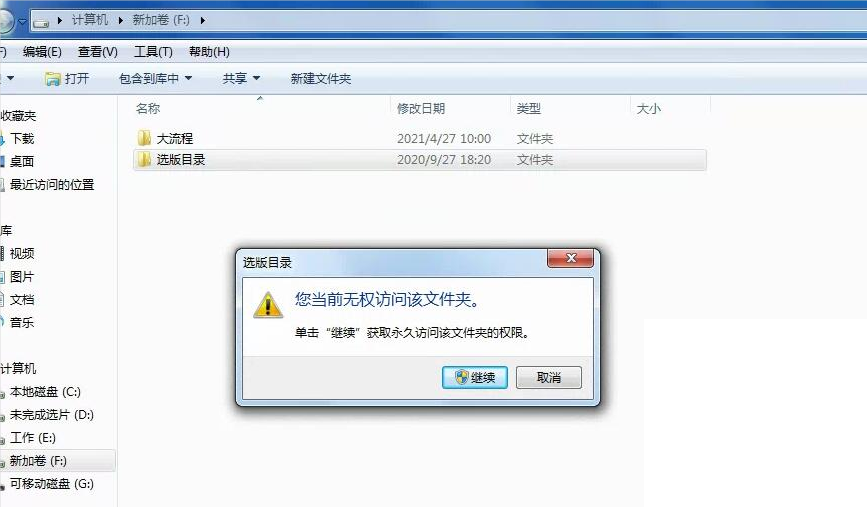Close the 选版目录 dialog

coord(570,258)
